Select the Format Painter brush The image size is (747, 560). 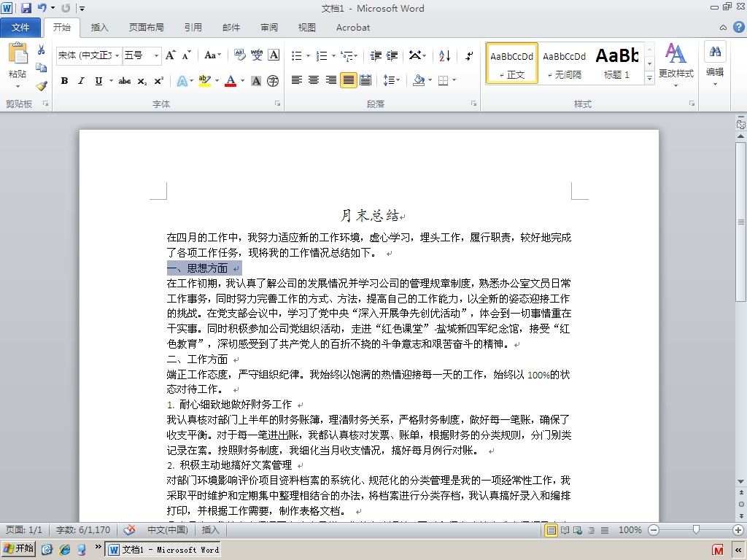tap(42, 86)
